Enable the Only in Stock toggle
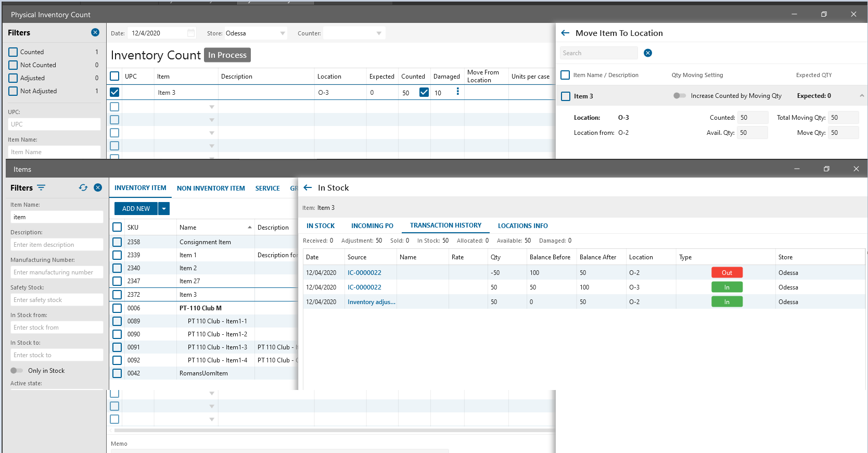This screenshot has height=453, width=868. (x=17, y=371)
